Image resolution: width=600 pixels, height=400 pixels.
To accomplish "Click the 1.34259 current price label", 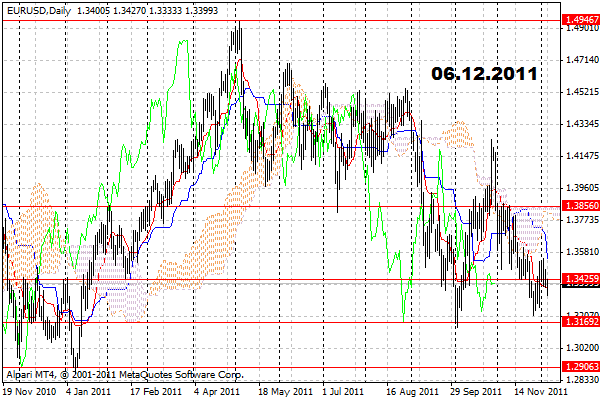I will pyautogui.click(x=578, y=278).
